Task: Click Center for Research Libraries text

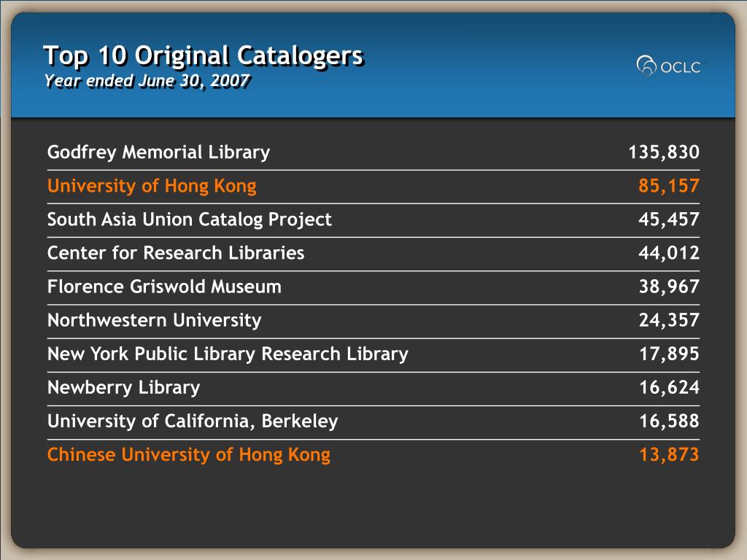Action: [x=175, y=253]
